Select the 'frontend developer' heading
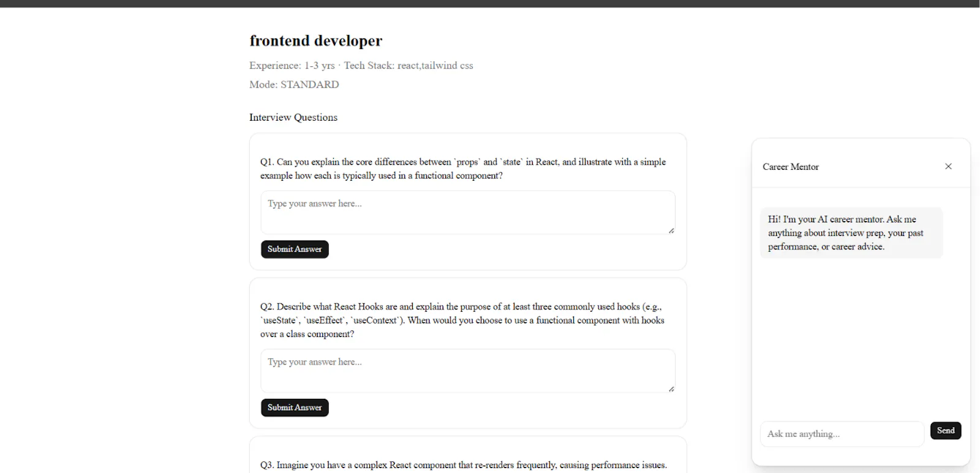 click(315, 41)
